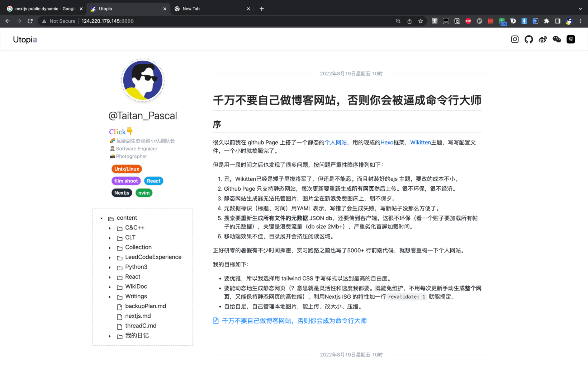588x368 pixels.
Task: Click the profile avatar image
Action: [143, 80]
